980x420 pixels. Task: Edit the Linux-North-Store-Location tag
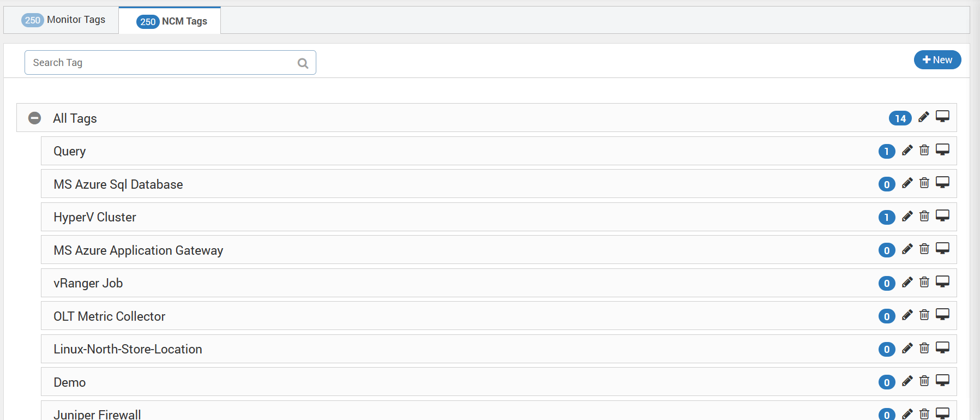point(907,348)
